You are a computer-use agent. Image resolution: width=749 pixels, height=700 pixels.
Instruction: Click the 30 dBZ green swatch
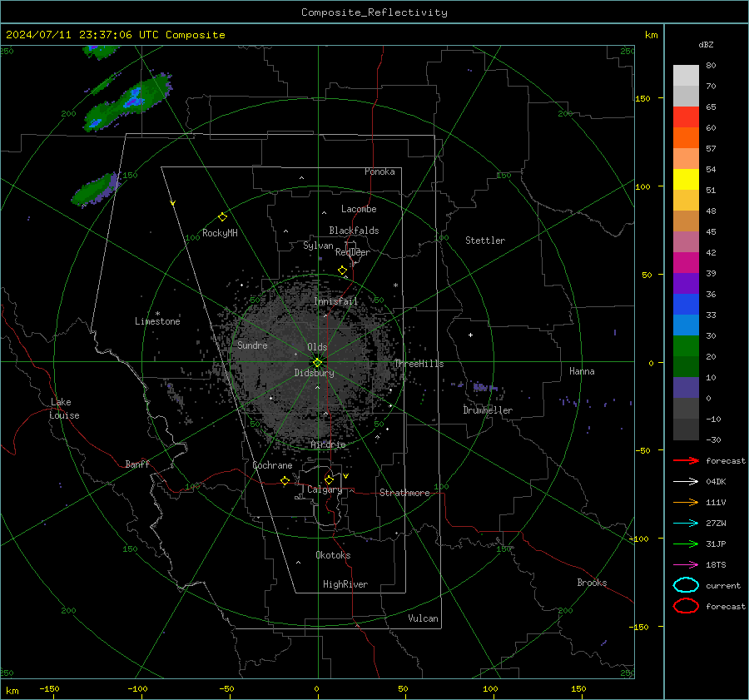coord(686,346)
